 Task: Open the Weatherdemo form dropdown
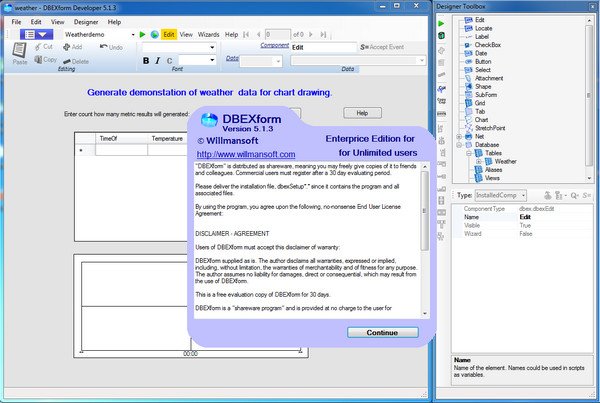[x=133, y=34]
